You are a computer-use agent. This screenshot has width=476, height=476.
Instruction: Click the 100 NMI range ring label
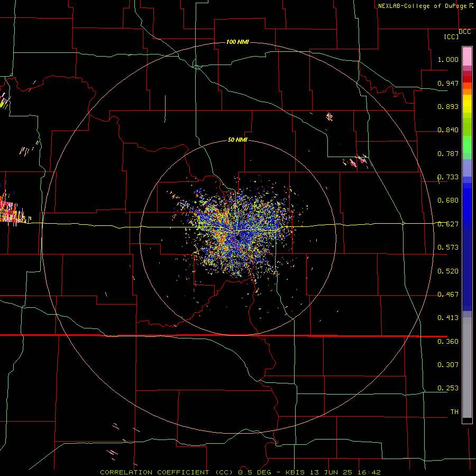click(x=237, y=42)
